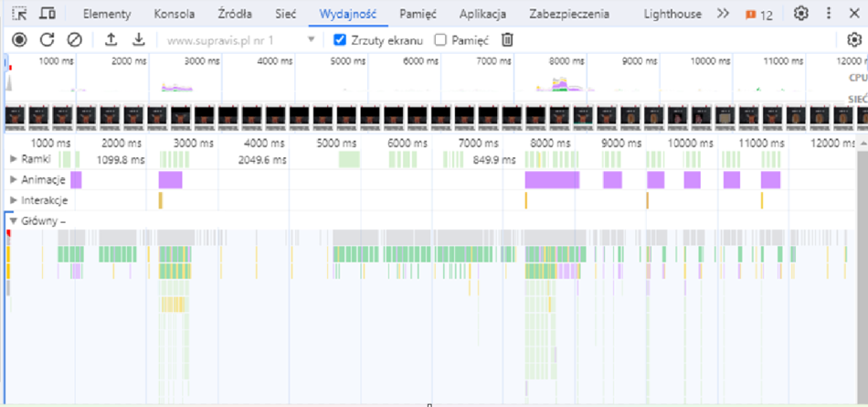Collapse the Główny thread section
This screenshot has height=407, width=868.
(14, 220)
